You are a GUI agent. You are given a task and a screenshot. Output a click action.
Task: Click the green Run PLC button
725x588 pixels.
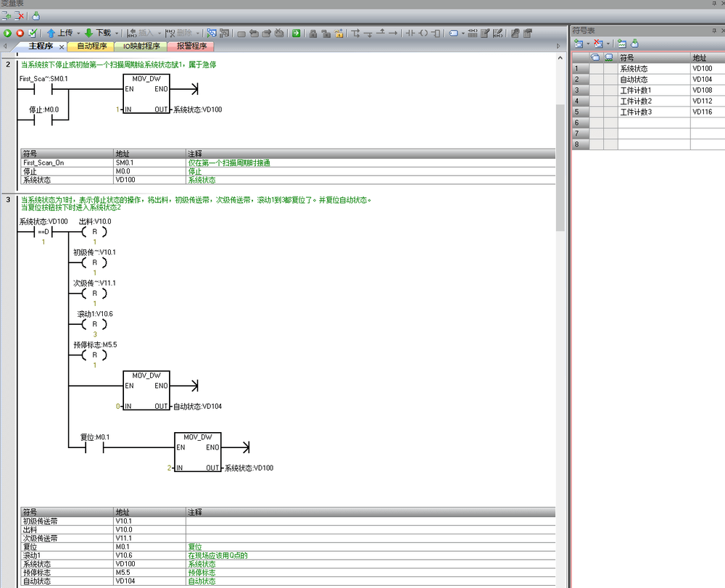point(7,33)
